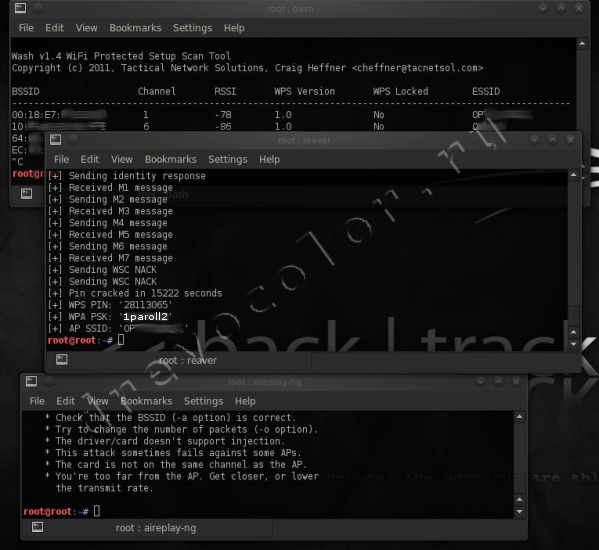This screenshot has height=550, width=599.
Task: Open File menu in reaver window
Action: [x=62, y=159]
